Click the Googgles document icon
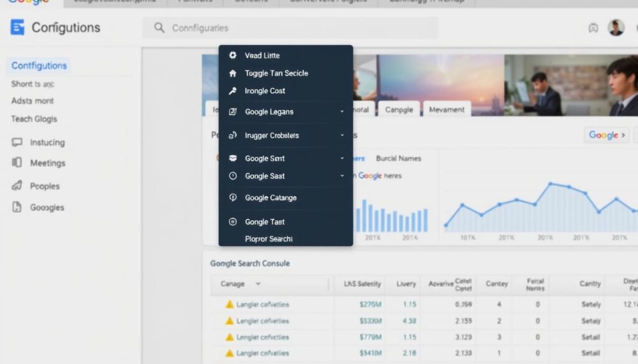 click(17, 207)
